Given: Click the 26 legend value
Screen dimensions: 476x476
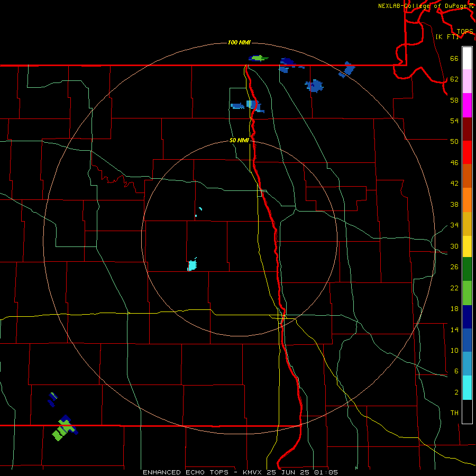Looking at the screenshot, I should [454, 267].
